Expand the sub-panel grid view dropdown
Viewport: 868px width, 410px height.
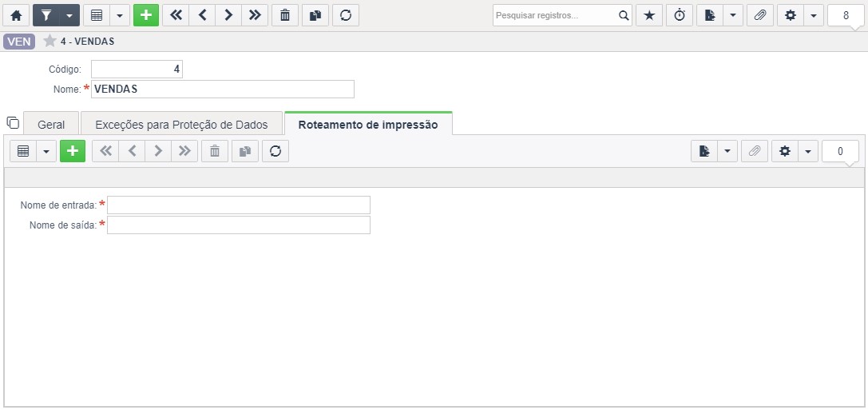pos(46,151)
